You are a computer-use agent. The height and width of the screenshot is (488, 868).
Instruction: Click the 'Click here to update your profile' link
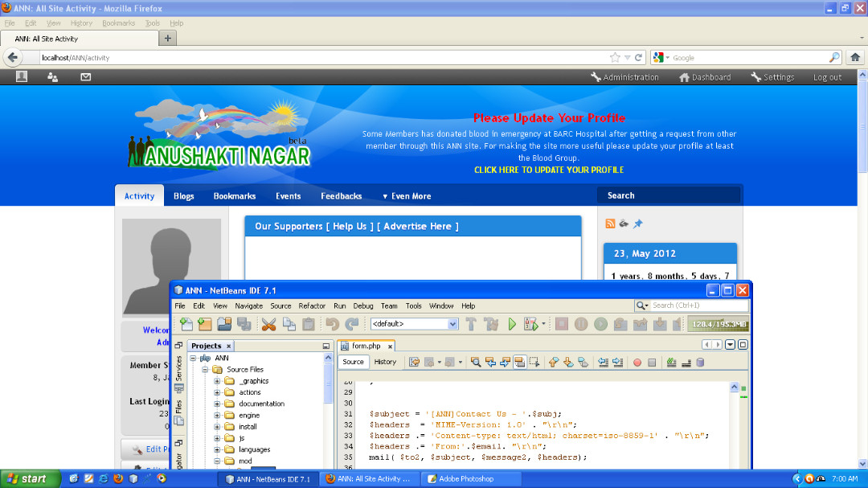(x=549, y=170)
